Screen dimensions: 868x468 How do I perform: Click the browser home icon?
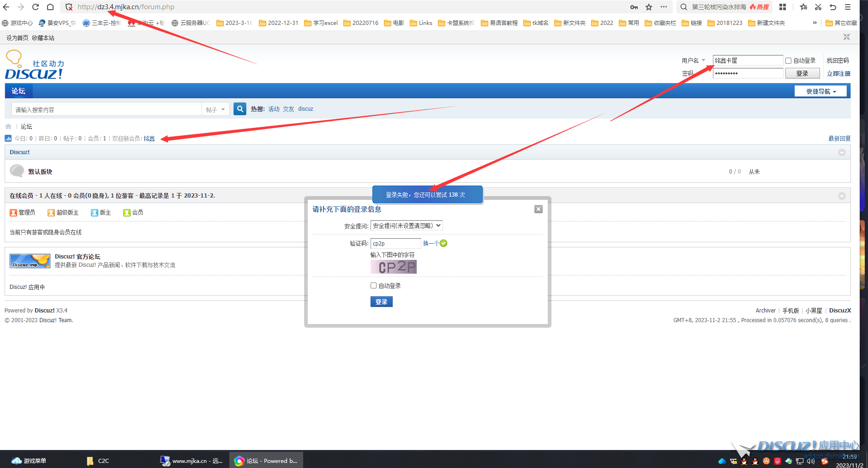coord(50,7)
